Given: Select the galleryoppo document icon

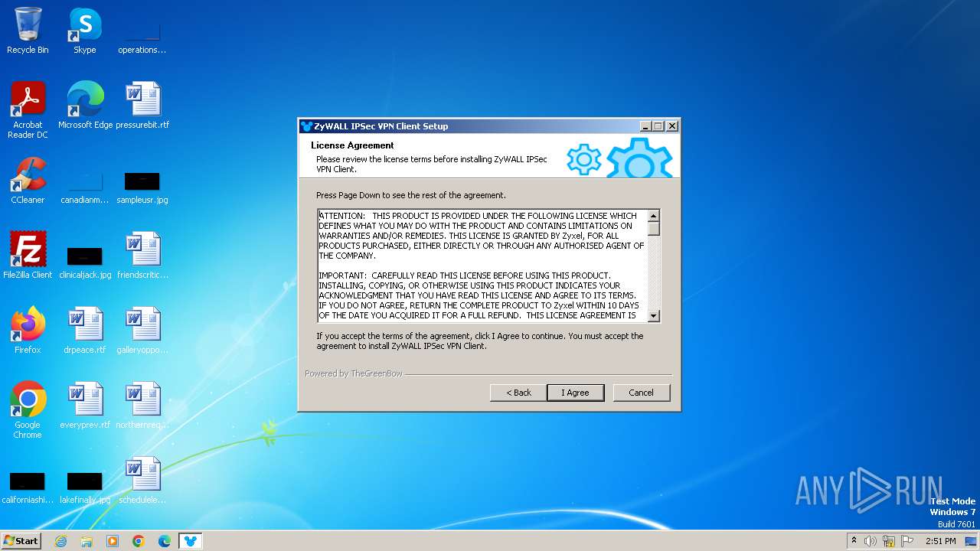Looking at the screenshot, I should 142,331.
